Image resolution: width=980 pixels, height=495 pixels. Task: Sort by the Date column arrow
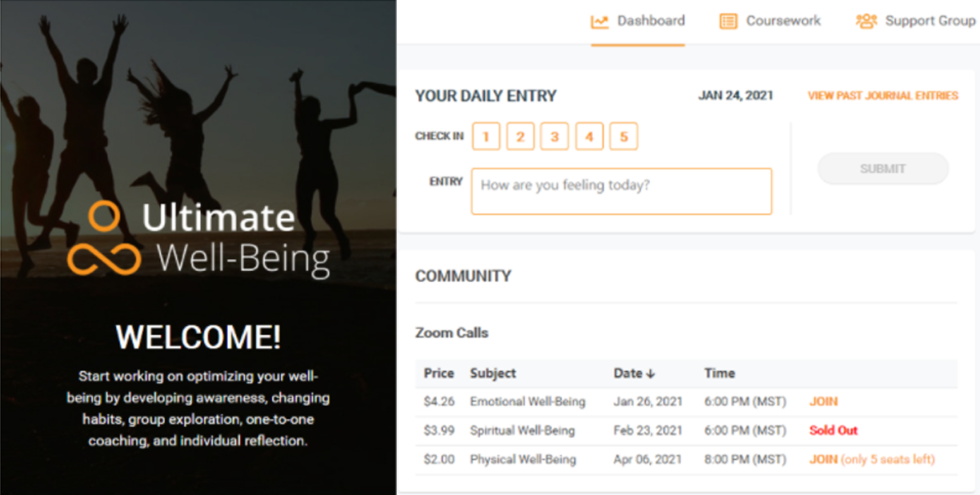pyautogui.click(x=650, y=374)
